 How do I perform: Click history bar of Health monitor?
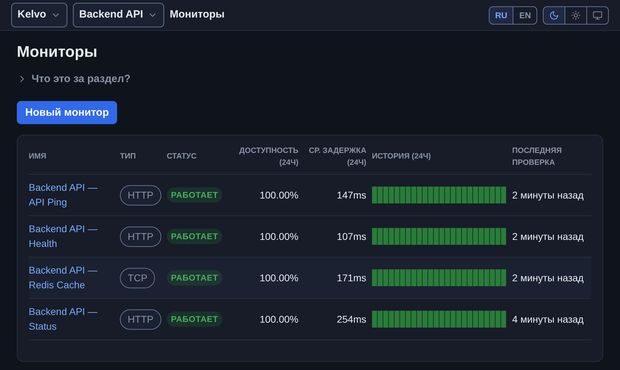click(x=439, y=236)
